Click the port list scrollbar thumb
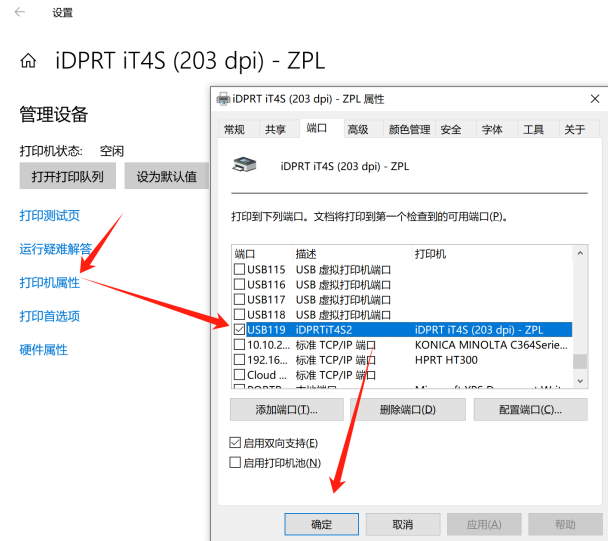The width and height of the screenshot is (608, 541). tap(580, 361)
